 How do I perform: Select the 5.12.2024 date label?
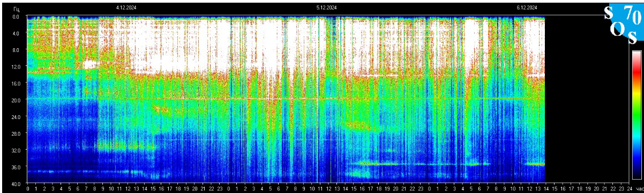pyautogui.click(x=327, y=8)
